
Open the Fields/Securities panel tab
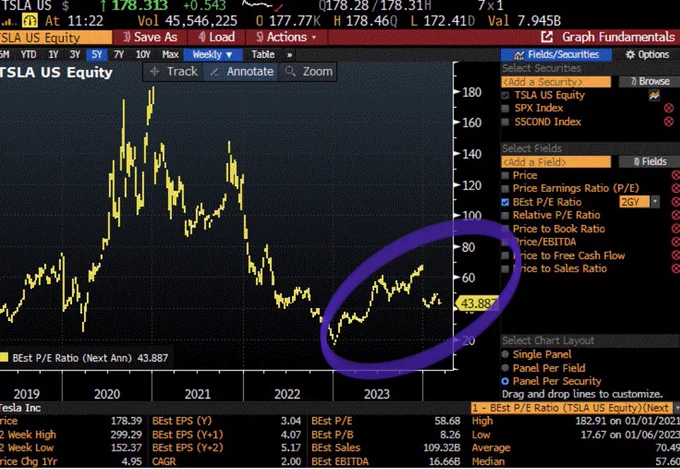point(556,55)
